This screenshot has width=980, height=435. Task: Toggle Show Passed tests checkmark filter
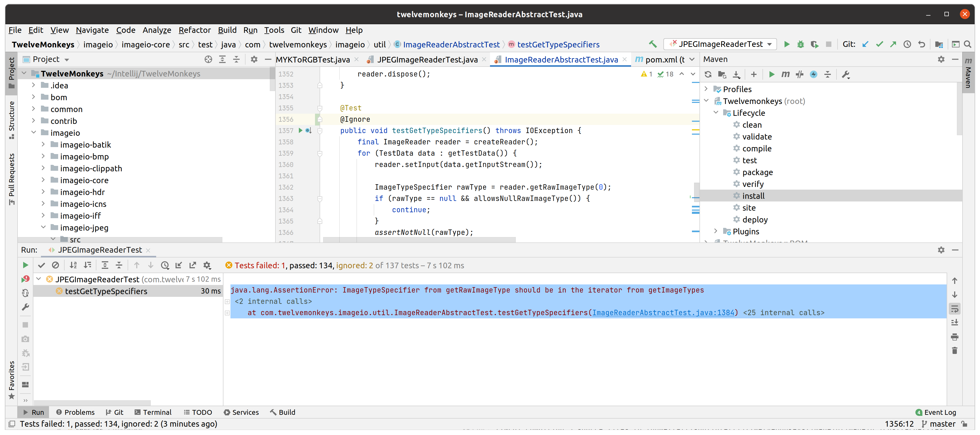click(41, 265)
